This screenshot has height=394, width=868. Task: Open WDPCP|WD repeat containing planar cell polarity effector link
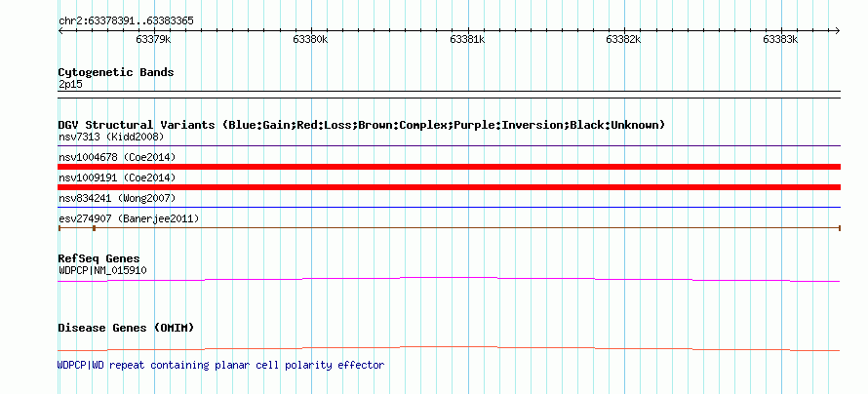pos(220,365)
